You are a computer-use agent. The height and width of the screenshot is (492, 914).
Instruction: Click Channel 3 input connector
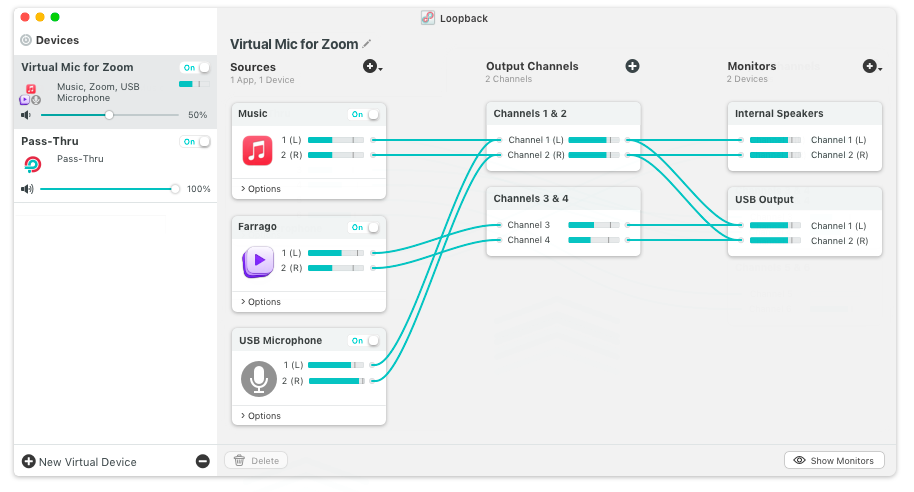tap(500, 225)
